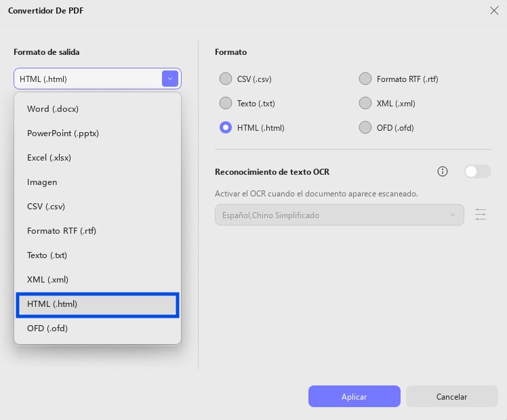Pick the XML (.xml) radio option

[x=365, y=103]
